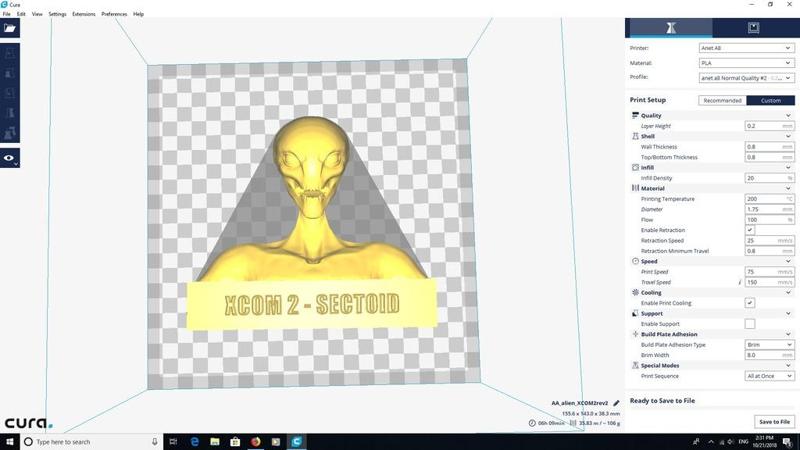Open the Windows notification center
800x450 pixels.
(x=787, y=442)
